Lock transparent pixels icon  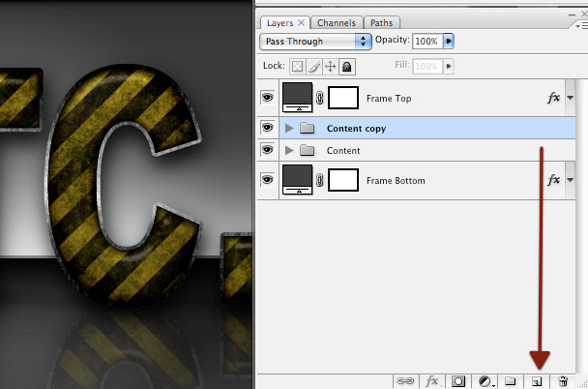tap(297, 67)
